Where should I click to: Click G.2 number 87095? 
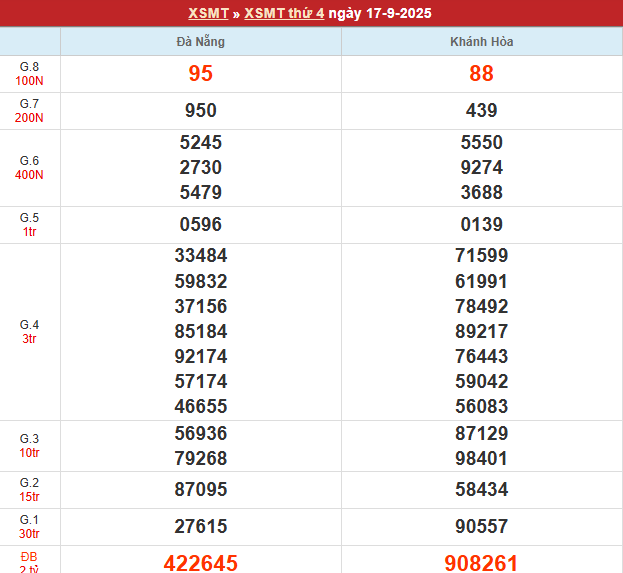point(201,489)
